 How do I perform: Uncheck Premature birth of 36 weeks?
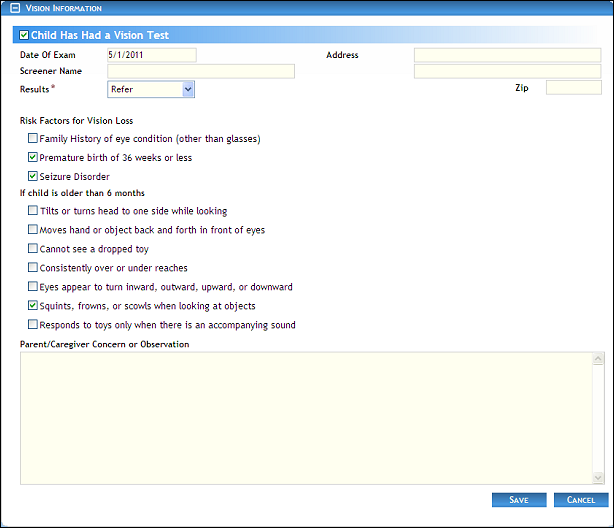pos(33,158)
